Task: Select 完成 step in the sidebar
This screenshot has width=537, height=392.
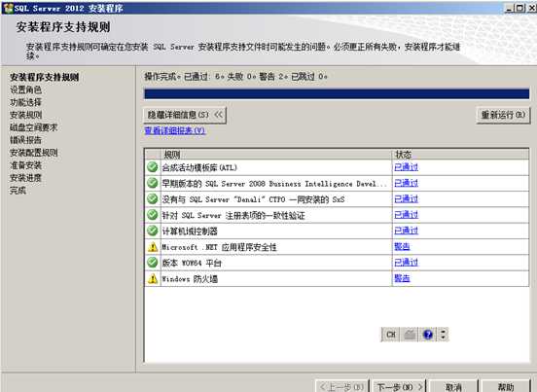Action: [x=18, y=191]
